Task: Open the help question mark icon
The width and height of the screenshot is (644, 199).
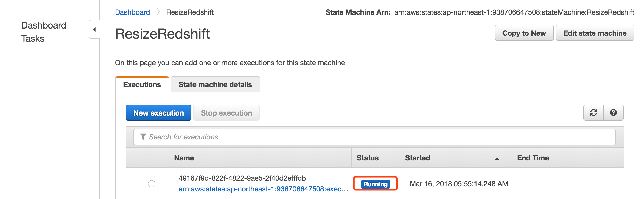Action: click(613, 112)
